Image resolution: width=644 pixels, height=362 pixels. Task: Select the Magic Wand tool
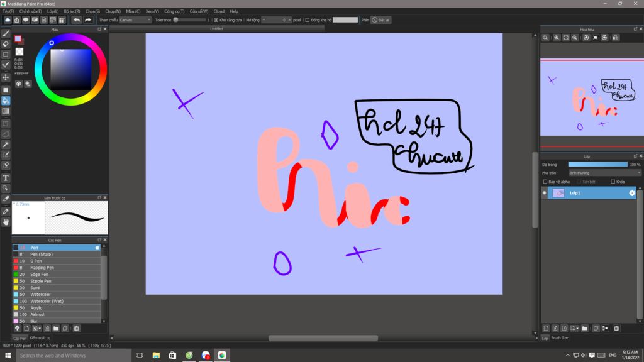pyautogui.click(x=6, y=145)
